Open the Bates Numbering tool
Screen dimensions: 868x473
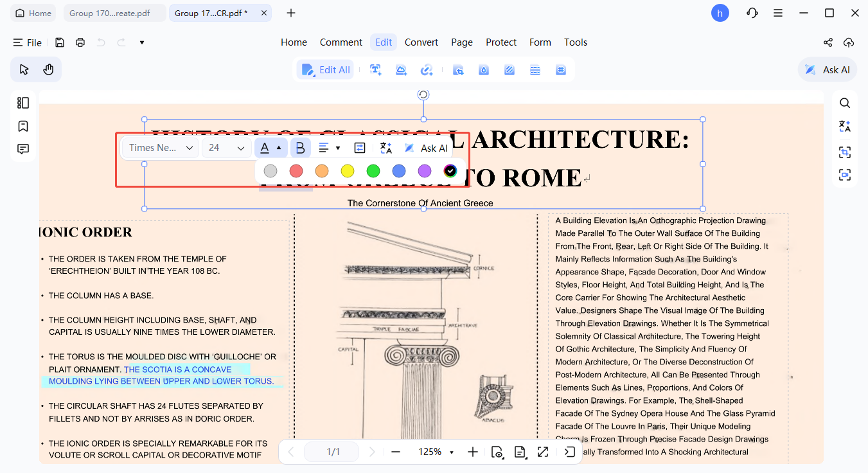tap(560, 69)
